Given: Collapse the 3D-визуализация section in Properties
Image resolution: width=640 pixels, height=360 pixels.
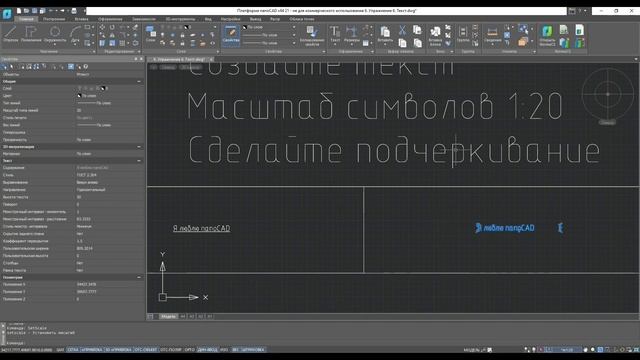Looking at the screenshot, I should 139,147.
